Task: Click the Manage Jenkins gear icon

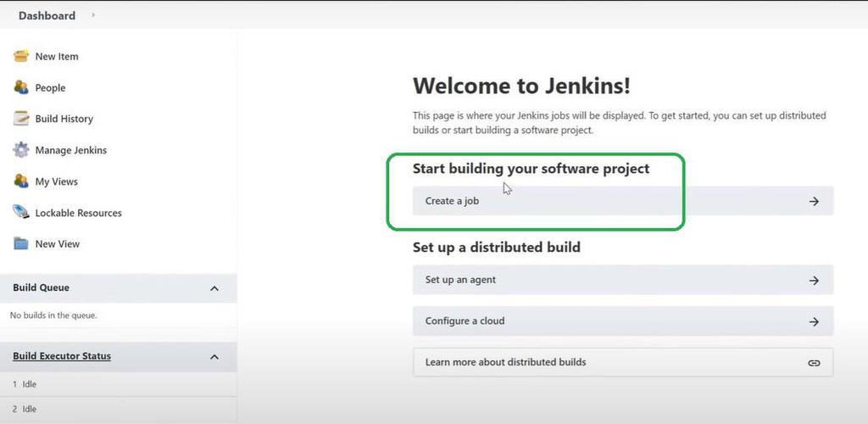Action: (x=21, y=150)
